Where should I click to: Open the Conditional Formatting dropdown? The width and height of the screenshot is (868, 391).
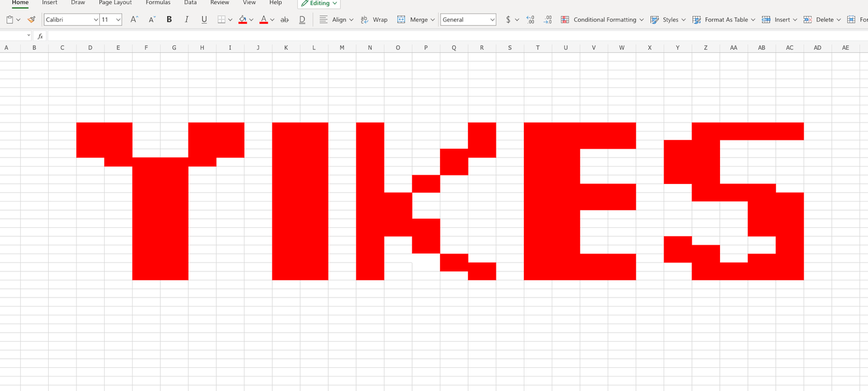[602, 20]
